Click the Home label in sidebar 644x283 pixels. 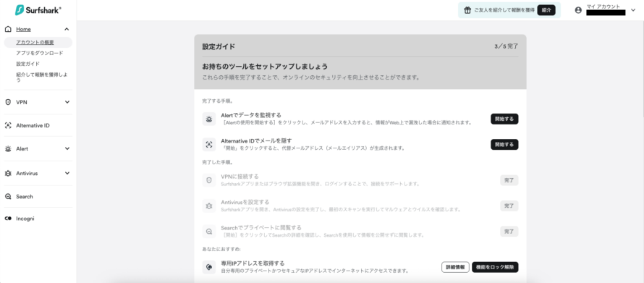23,29
